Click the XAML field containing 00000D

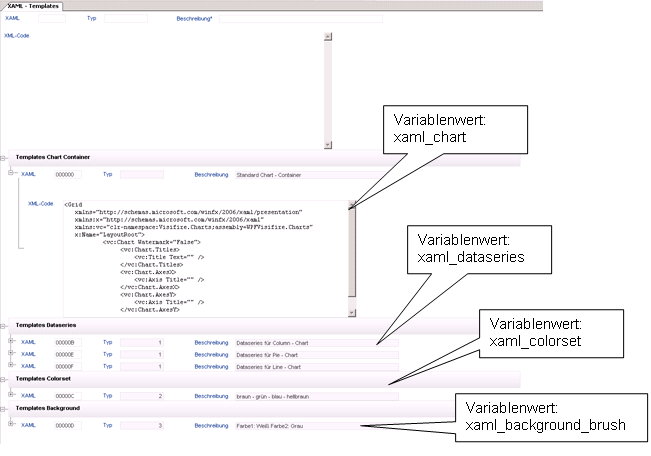[68, 426]
